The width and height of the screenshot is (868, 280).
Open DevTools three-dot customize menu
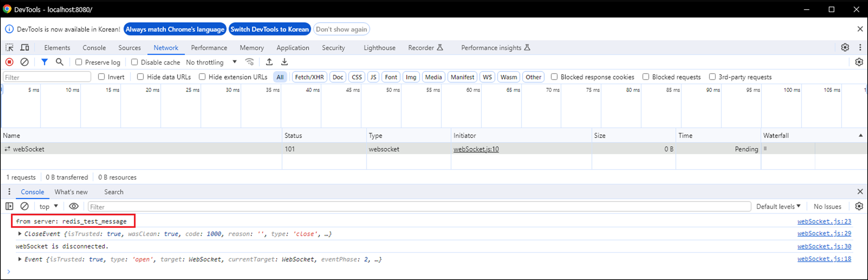(x=860, y=48)
